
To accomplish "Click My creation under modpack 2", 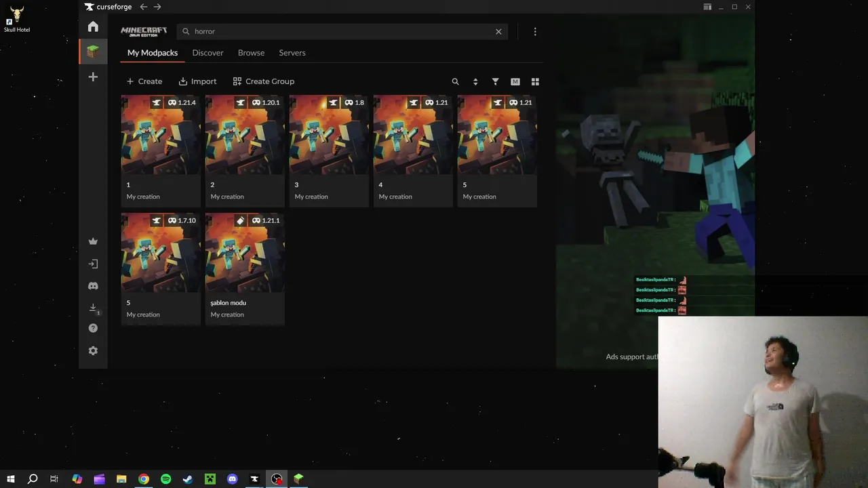I will click(227, 197).
